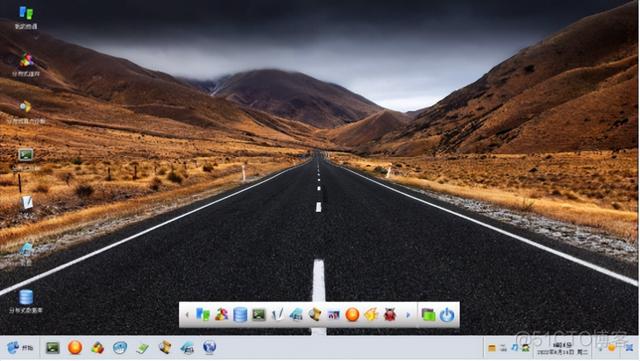This screenshot has height=361, width=640.
Task: Open the green folder icon in dock
Action: 428,315
